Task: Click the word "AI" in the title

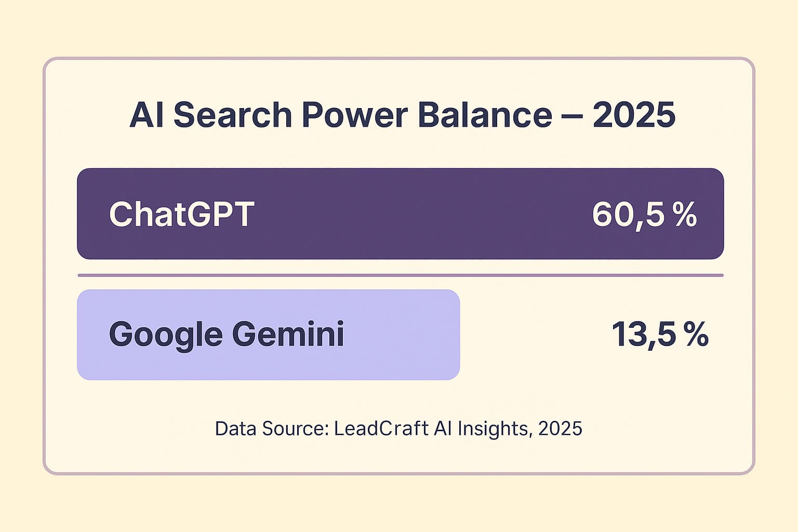Action: [x=145, y=115]
